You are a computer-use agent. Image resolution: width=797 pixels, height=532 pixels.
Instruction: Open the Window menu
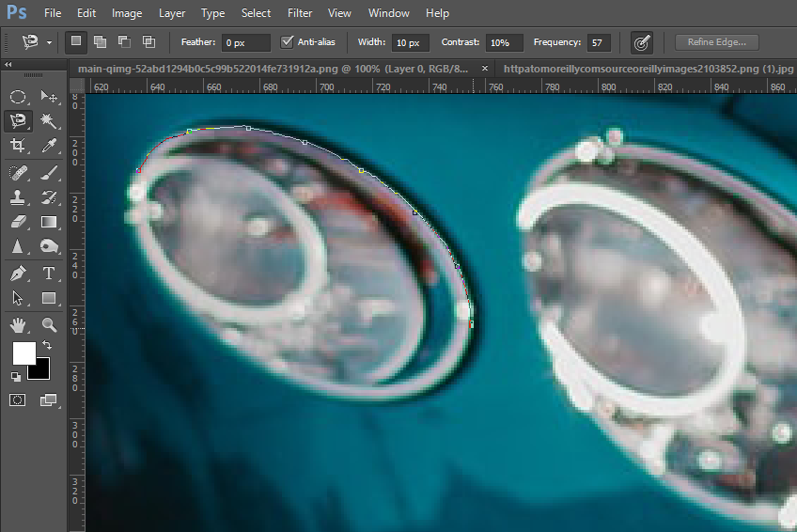[x=389, y=13]
